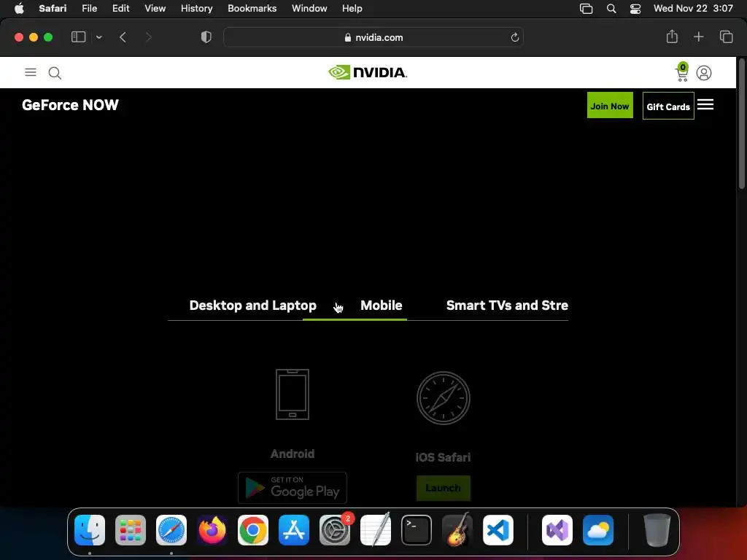This screenshot has width=747, height=560.
Task: Open the View menu
Action: coord(155,9)
